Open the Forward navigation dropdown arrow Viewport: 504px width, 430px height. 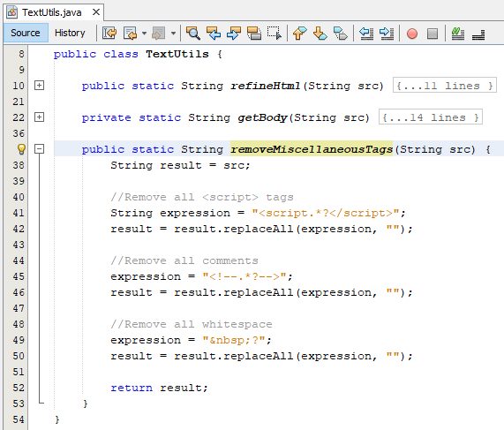tap(173, 34)
